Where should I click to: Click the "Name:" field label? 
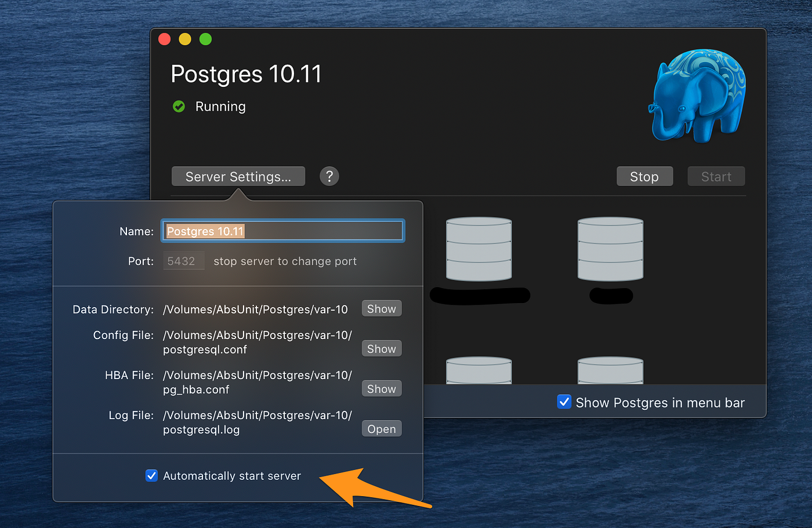136,231
